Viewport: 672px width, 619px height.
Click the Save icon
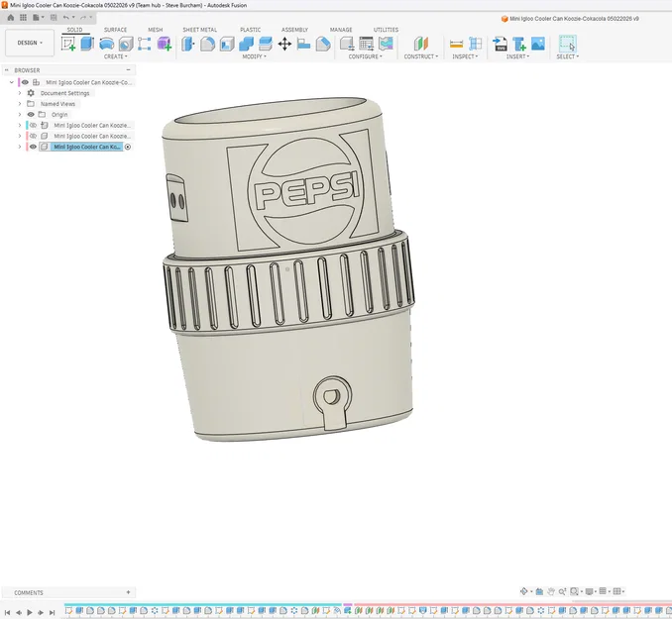tap(54, 18)
